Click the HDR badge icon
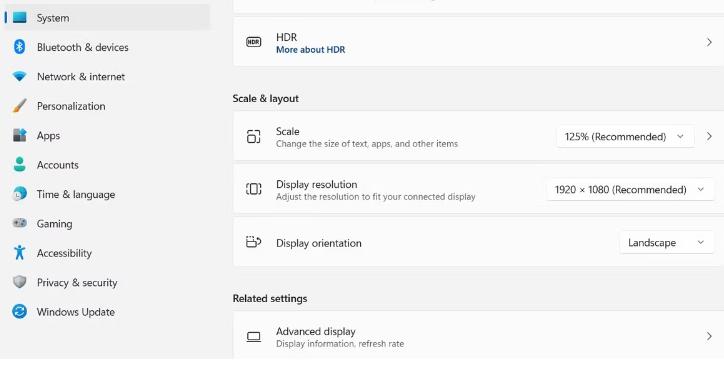724x373 pixels. [253, 42]
